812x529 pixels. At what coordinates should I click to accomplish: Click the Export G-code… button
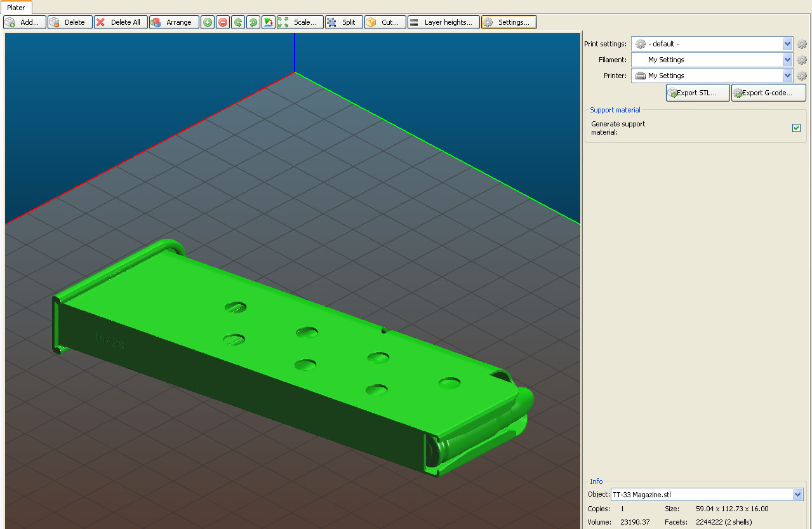[769, 93]
